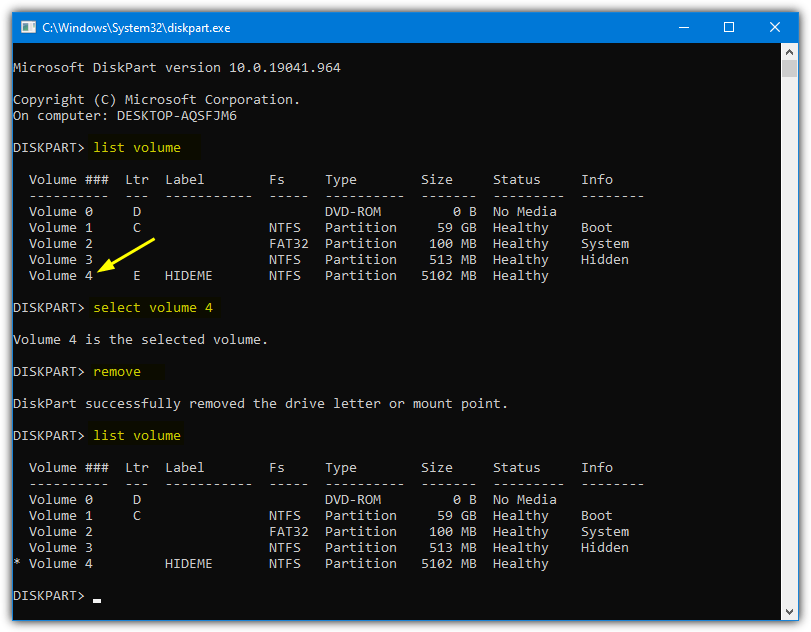Click the computer name DESKTOP-AQSFJM6
This screenshot has width=811, height=632.
176,116
